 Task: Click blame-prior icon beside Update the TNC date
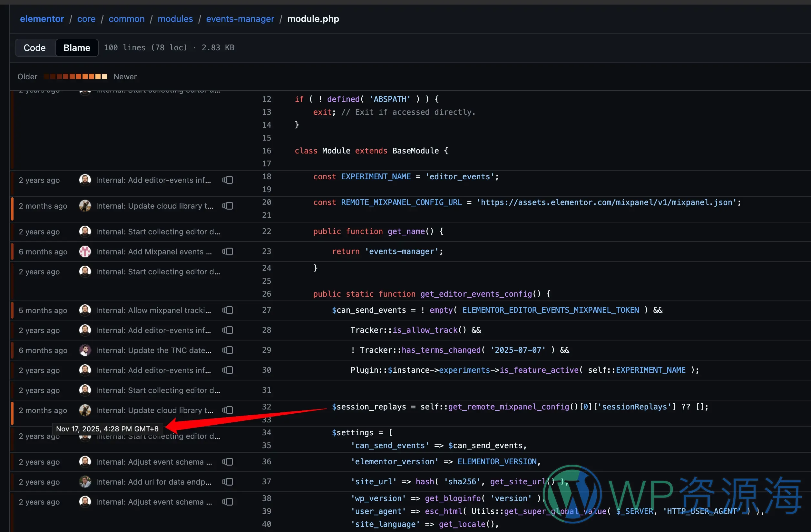pos(228,350)
